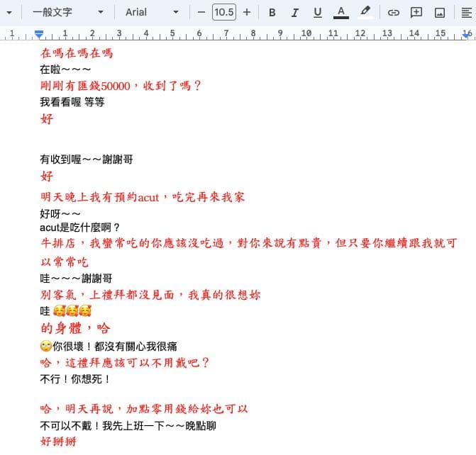Decrease font size with minus button

pyautogui.click(x=201, y=13)
